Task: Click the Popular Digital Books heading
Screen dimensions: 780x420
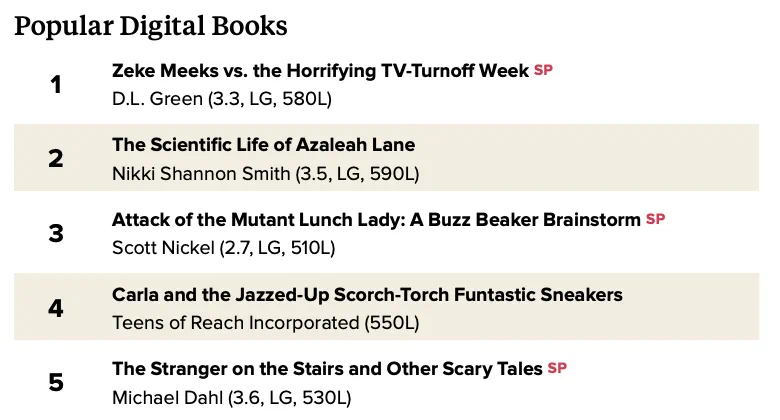Action: [151, 26]
